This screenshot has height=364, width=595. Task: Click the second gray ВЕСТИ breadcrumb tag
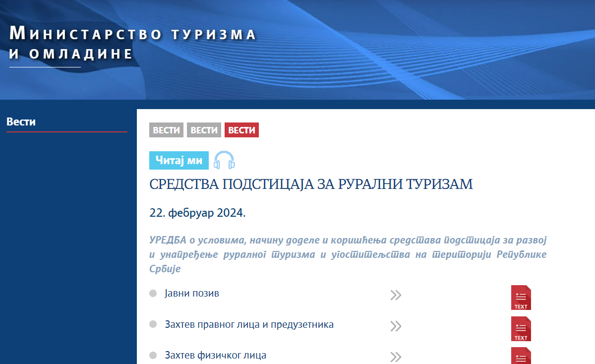pos(204,130)
